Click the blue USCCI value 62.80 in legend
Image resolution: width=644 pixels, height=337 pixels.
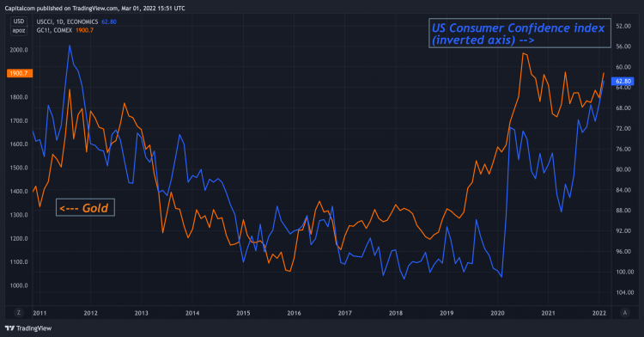click(109, 21)
